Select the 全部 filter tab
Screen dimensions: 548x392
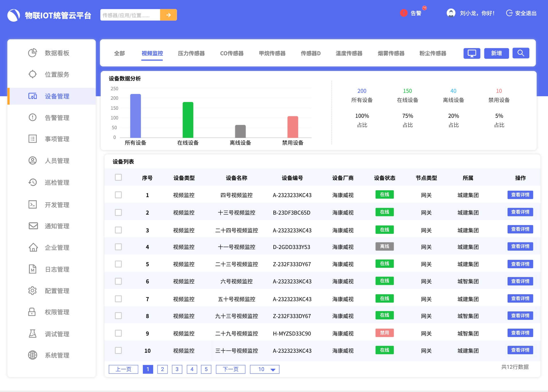click(x=119, y=53)
